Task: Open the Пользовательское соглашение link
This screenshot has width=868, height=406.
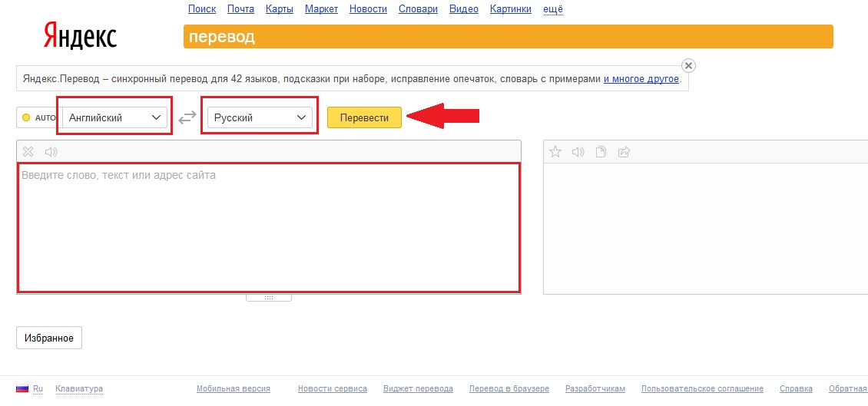Action: [702, 389]
